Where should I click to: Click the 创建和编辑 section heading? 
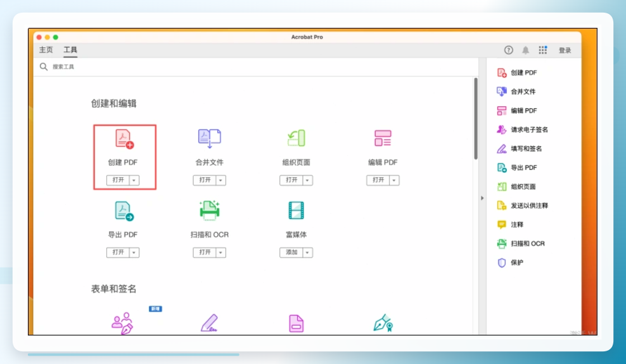[114, 104]
